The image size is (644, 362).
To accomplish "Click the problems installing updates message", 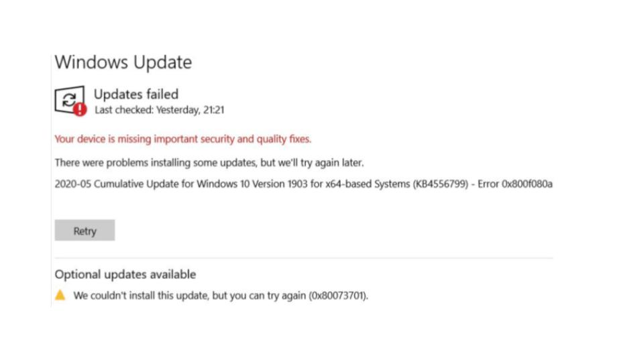I will pos(209,162).
